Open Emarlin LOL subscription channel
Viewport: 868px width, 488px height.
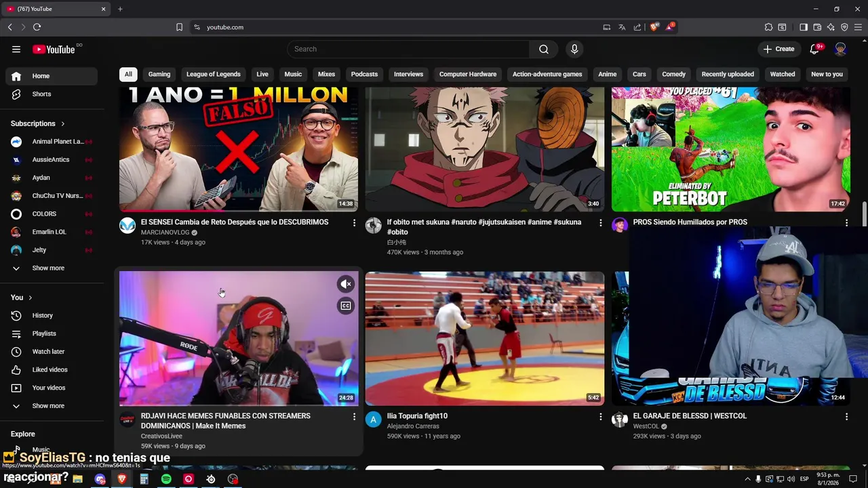(x=52, y=232)
